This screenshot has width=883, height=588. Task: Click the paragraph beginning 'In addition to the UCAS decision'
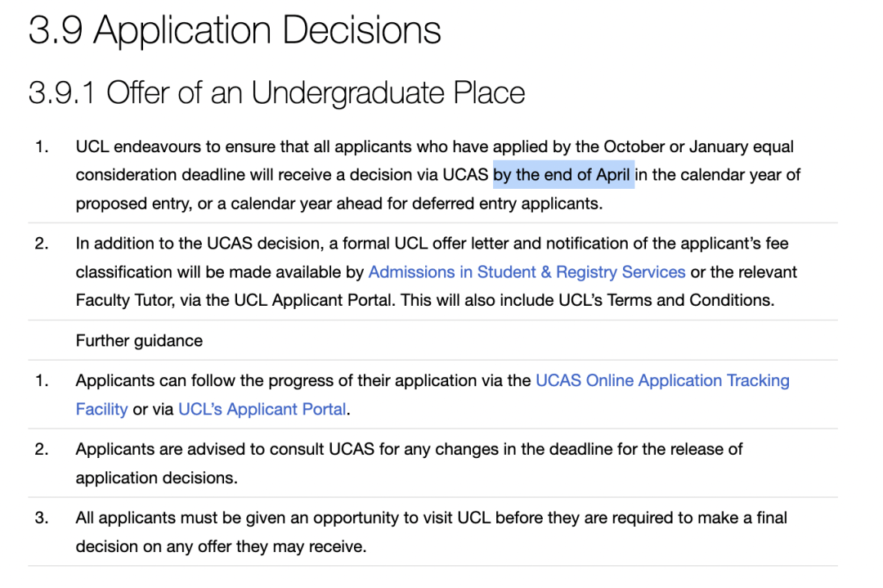tap(437, 272)
